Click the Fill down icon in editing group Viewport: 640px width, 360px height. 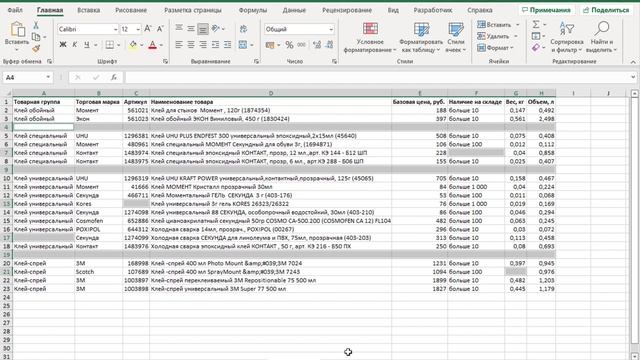(x=536, y=36)
